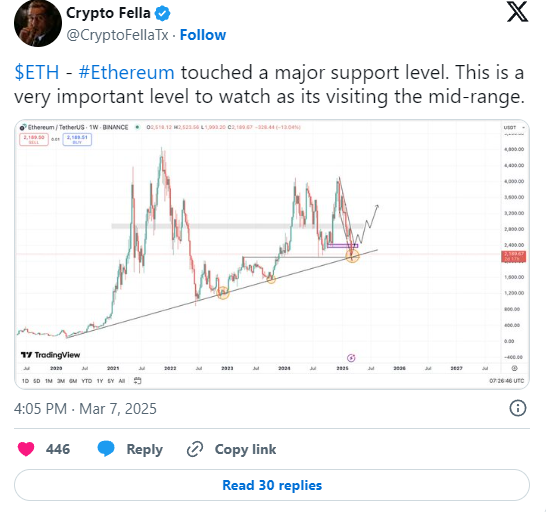Follow the @CryptoFellaTx account
The image size is (546, 512).
pyautogui.click(x=203, y=35)
